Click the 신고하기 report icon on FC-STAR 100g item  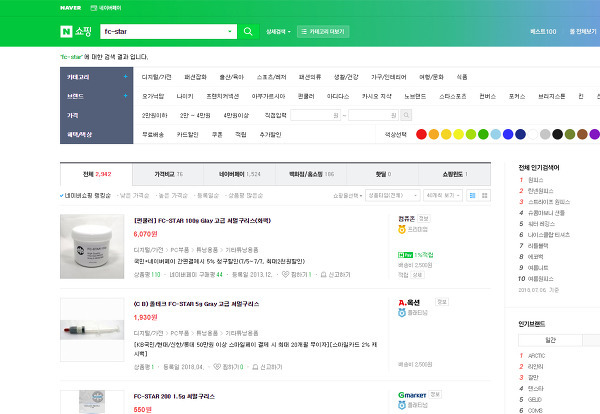coord(323,274)
